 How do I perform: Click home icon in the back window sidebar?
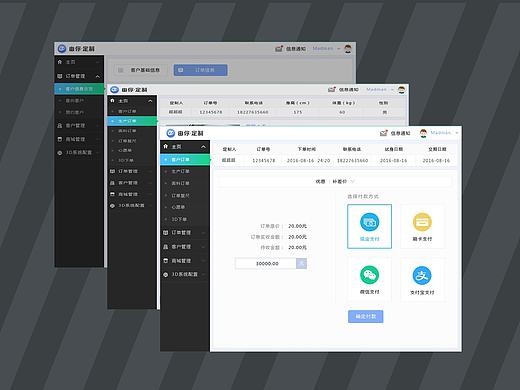[60, 62]
